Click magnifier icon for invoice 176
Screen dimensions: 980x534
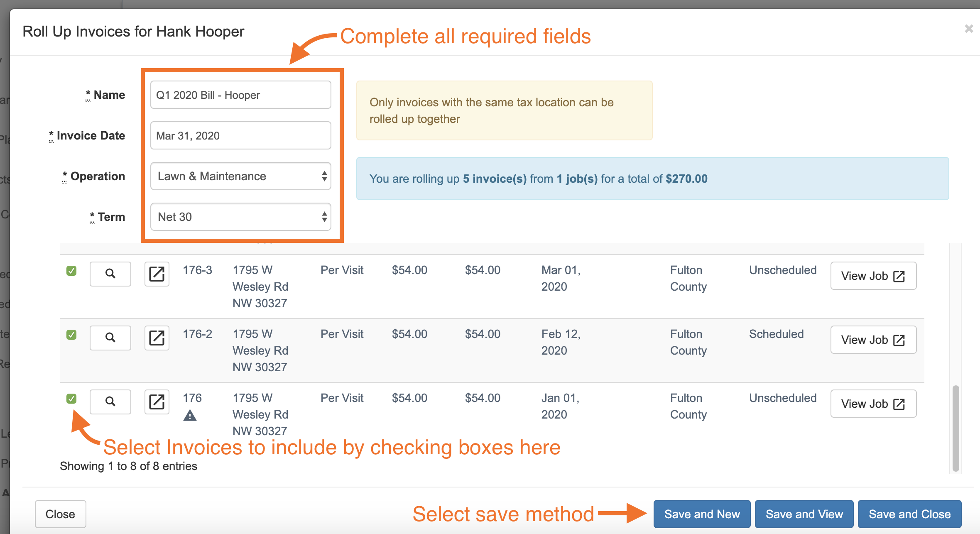click(x=110, y=402)
